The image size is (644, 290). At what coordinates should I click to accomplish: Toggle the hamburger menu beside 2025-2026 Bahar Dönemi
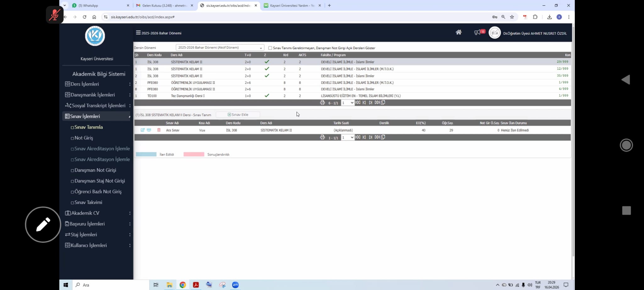(x=138, y=33)
